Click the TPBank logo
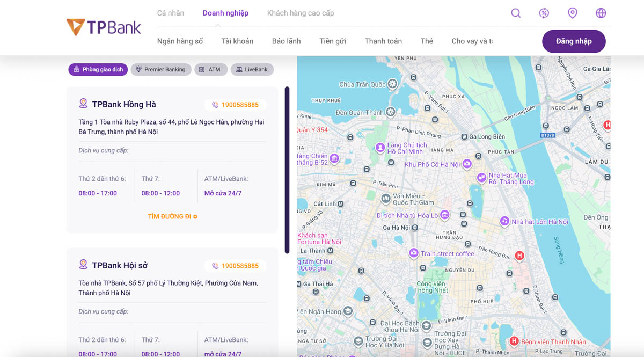644x357 pixels. [x=104, y=27]
